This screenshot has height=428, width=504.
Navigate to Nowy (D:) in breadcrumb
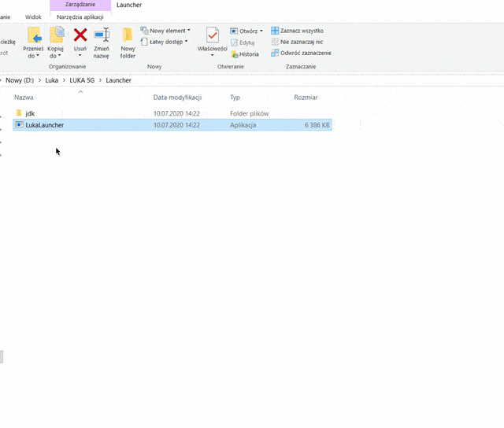[20, 80]
